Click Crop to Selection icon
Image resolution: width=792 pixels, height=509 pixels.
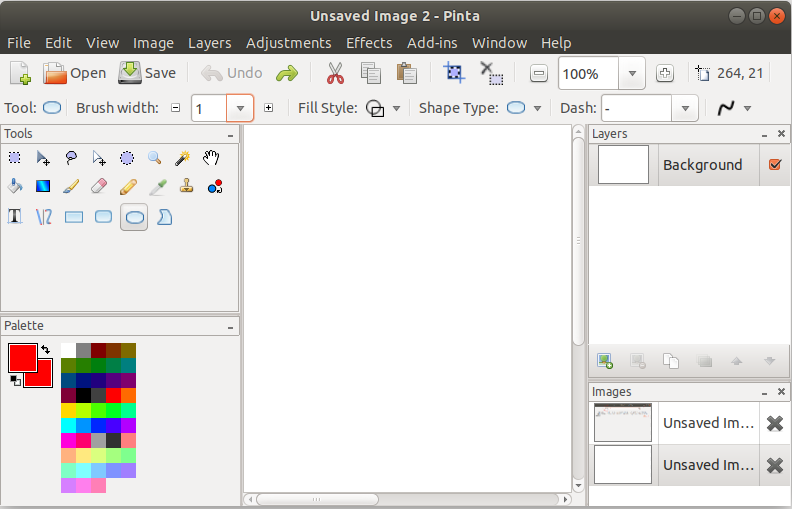pyautogui.click(x=454, y=73)
